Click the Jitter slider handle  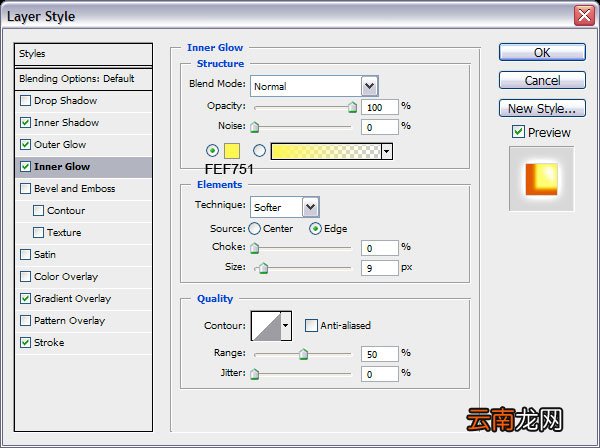tap(254, 374)
